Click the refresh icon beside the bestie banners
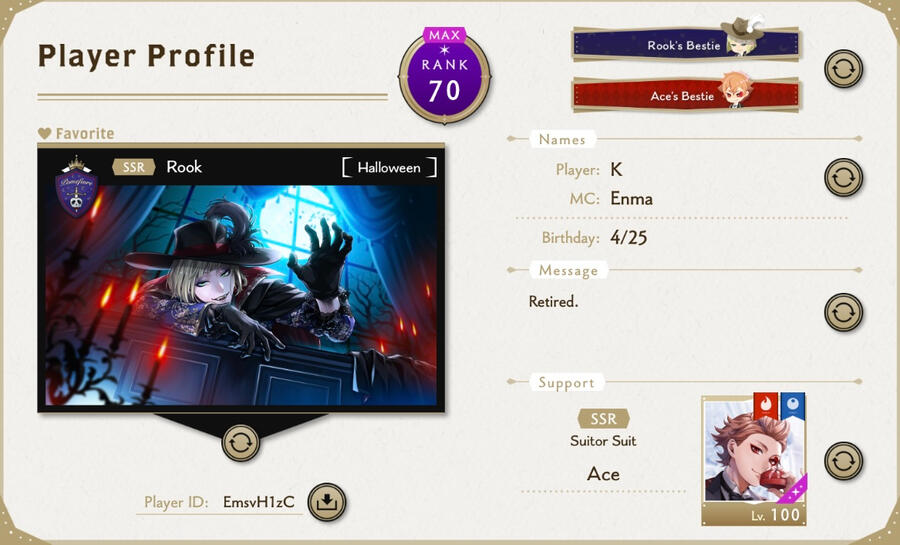The width and height of the screenshot is (900, 545). pos(843,69)
